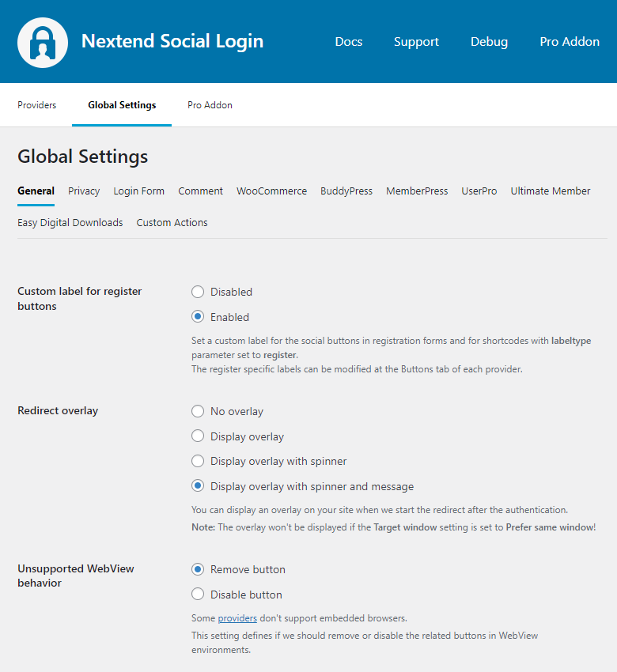Switch to the MemberPress sub-tab
The image size is (617, 672).
click(x=417, y=191)
